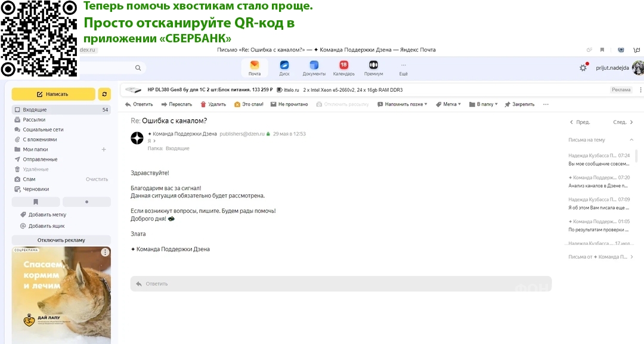
Task: Open thread message По результатам проверки
Action: 599,226
